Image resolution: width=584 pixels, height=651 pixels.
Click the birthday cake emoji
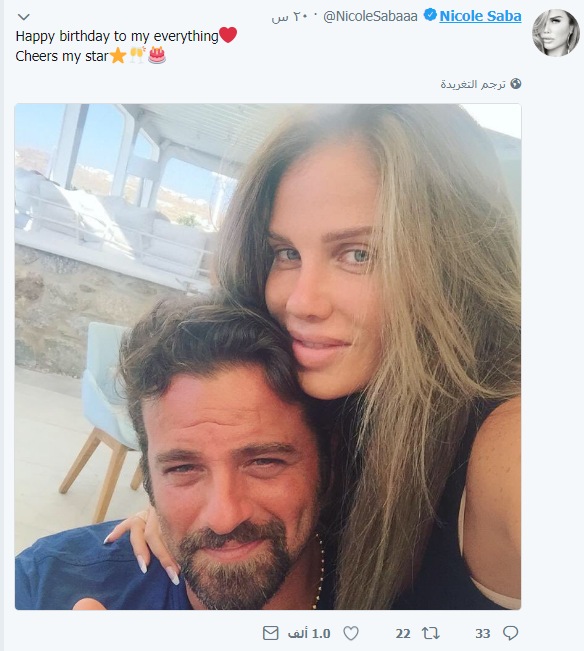[x=157, y=55]
